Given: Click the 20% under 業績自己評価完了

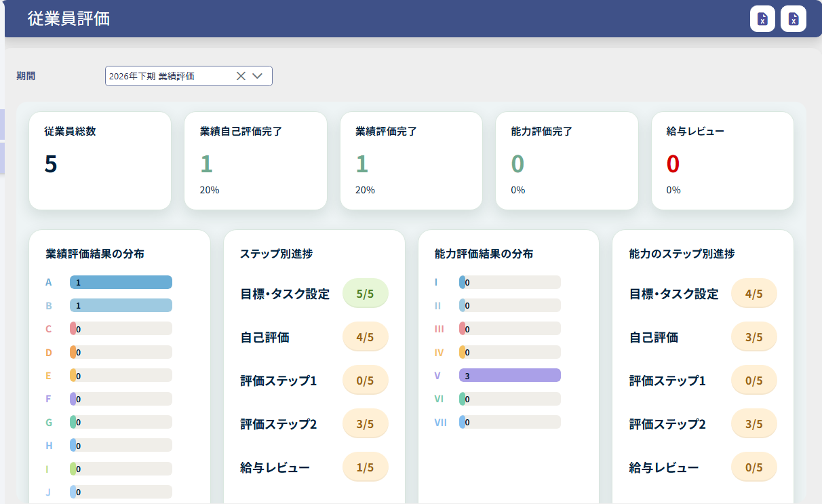Looking at the screenshot, I should point(210,190).
